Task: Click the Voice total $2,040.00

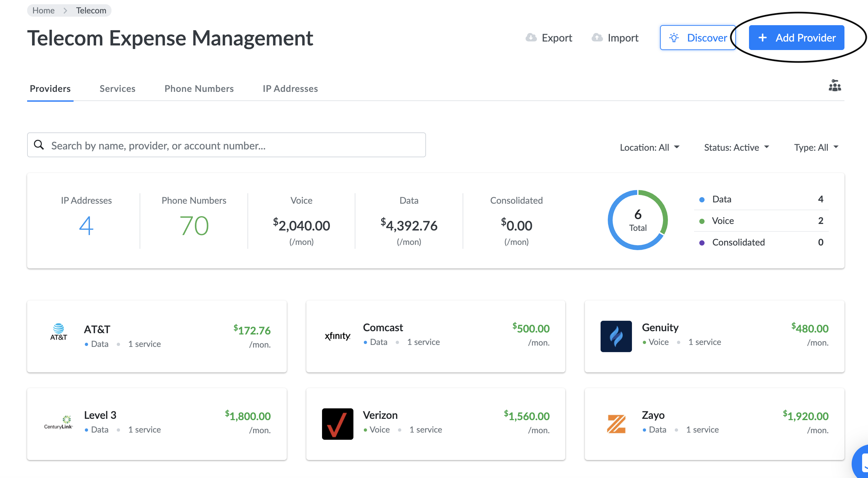Action: coord(301,225)
